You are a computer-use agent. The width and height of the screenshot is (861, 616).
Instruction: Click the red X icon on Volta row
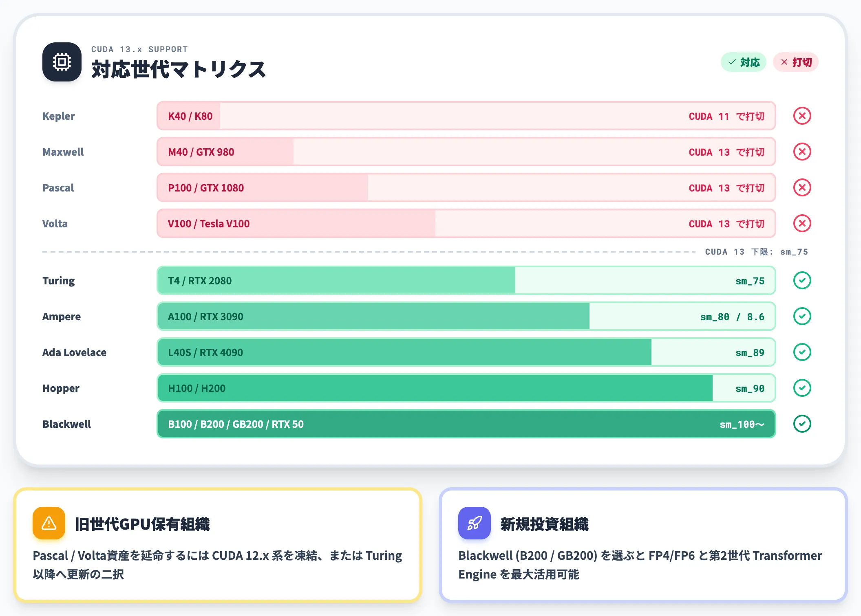[x=802, y=224]
